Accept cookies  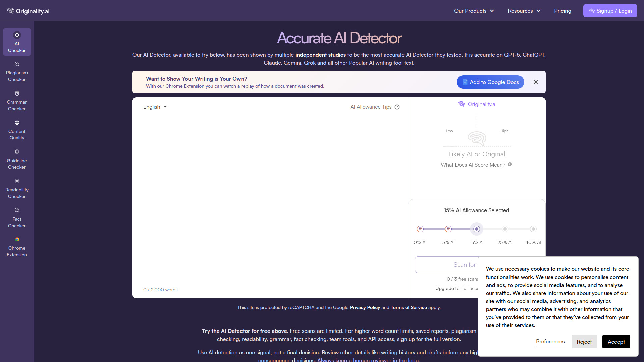pos(616,342)
